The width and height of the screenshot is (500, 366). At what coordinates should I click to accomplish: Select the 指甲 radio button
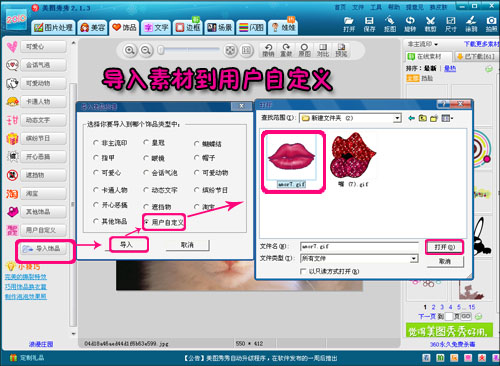pyautogui.click(x=96, y=157)
